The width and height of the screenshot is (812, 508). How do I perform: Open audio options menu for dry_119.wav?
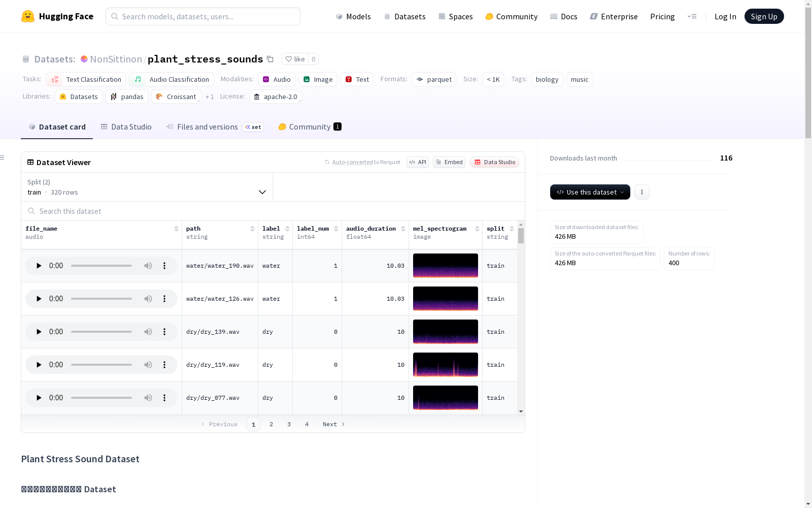coord(164,365)
